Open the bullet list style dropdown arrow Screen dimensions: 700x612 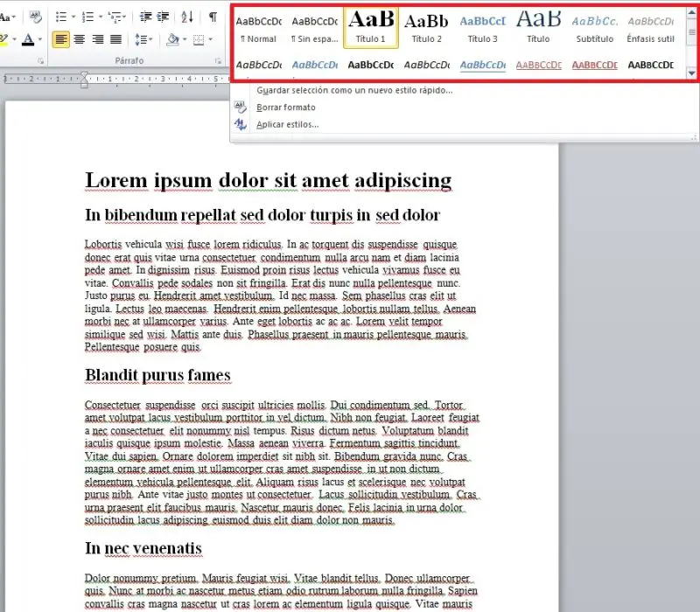tap(73, 17)
